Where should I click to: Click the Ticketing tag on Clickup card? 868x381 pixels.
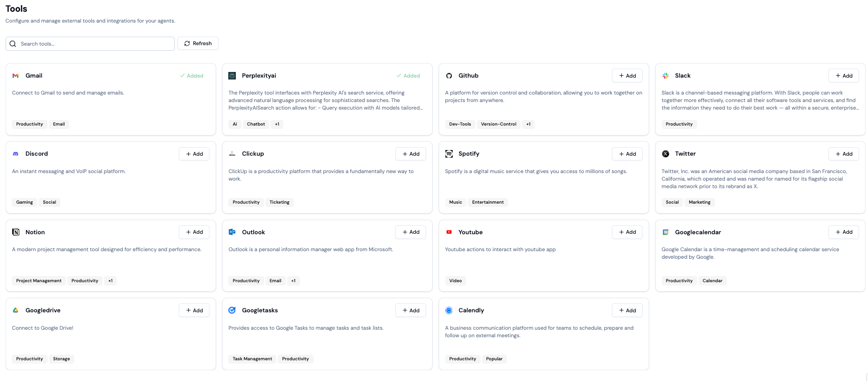point(280,202)
